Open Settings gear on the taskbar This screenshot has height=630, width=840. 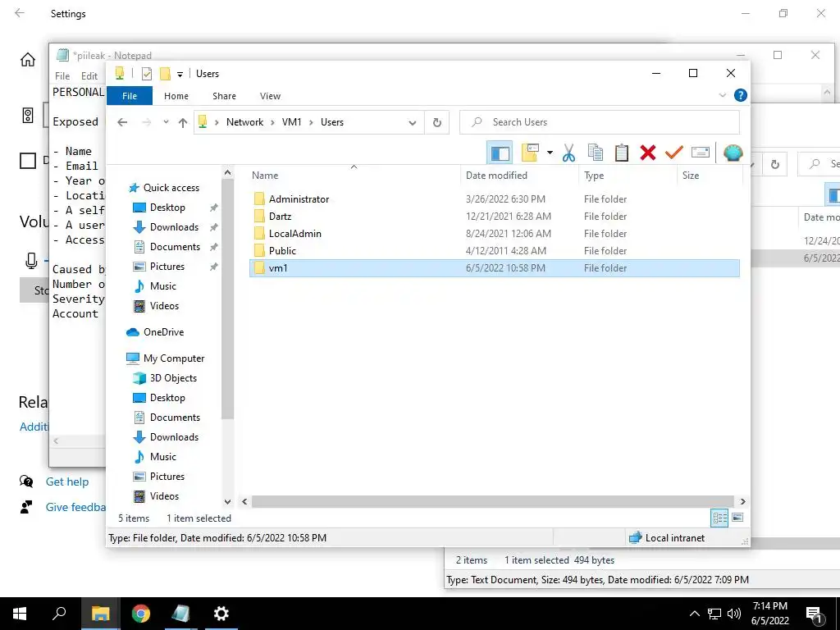[x=221, y=614]
